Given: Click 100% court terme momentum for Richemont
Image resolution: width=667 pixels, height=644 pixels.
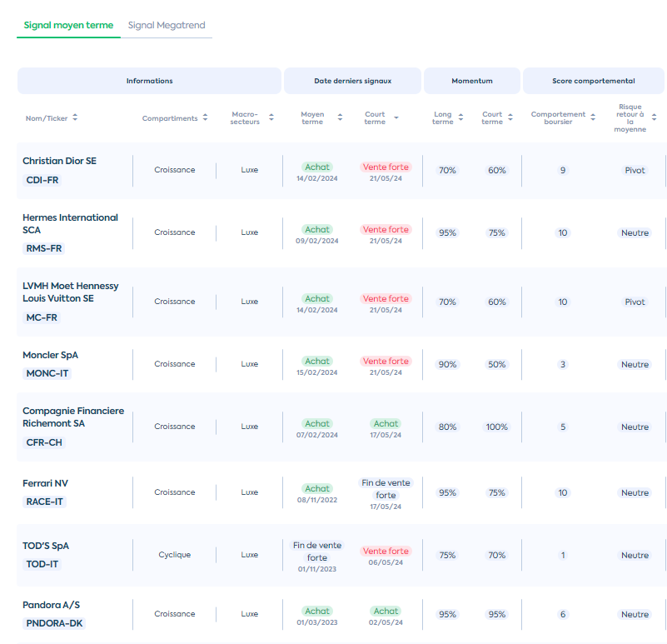Looking at the screenshot, I should (496, 427).
